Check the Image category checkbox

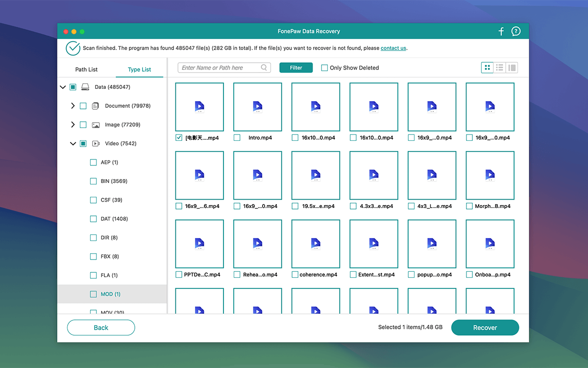coord(83,125)
